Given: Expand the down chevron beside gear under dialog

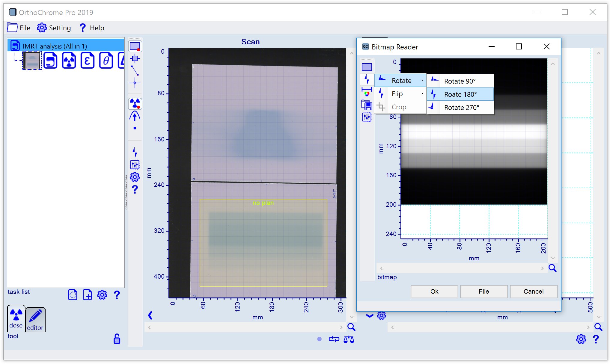Looking at the screenshot, I should coord(370,316).
